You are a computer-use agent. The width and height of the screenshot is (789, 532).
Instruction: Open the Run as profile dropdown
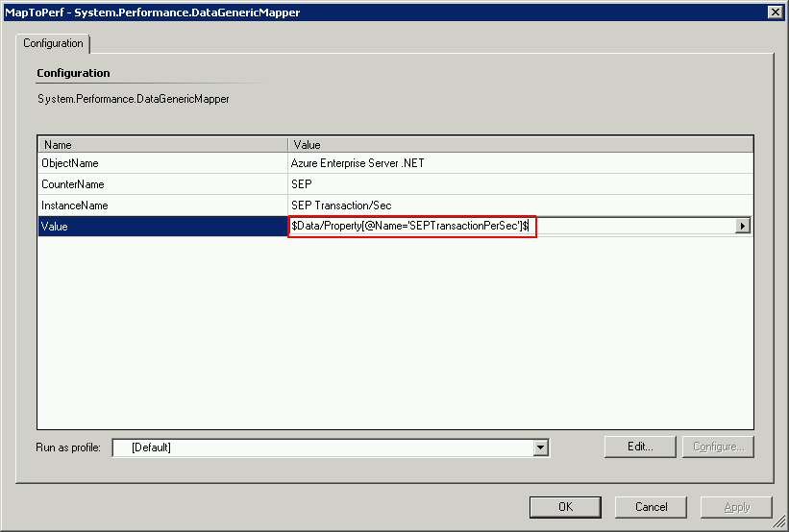point(541,447)
